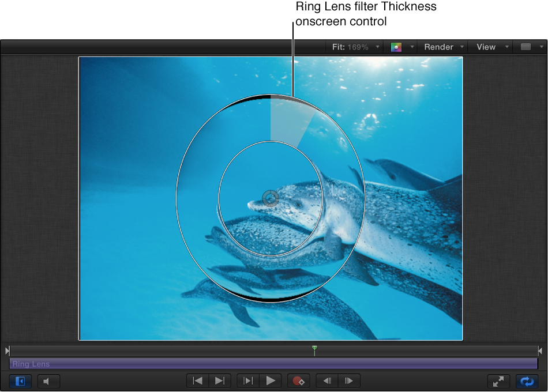
Task: Go to the start of the project
Action: point(197,381)
